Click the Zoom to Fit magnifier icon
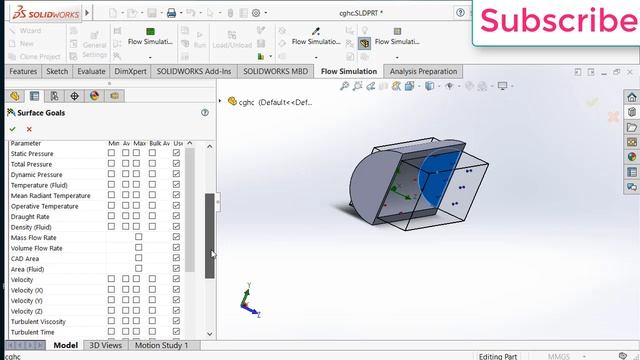This screenshot has width=640, height=360. pyautogui.click(x=344, y=86)
